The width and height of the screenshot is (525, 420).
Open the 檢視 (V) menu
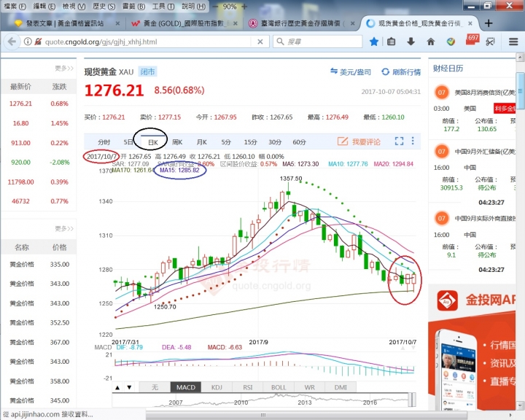pos(74,7)
